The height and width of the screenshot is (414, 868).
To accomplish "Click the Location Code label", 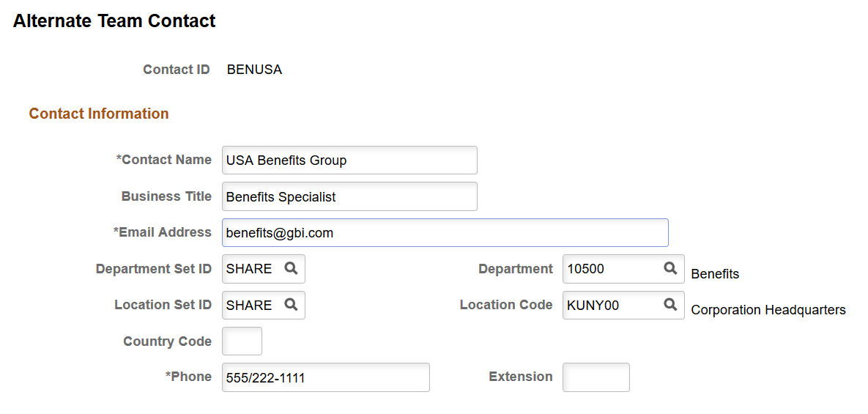I will point(506,304).
